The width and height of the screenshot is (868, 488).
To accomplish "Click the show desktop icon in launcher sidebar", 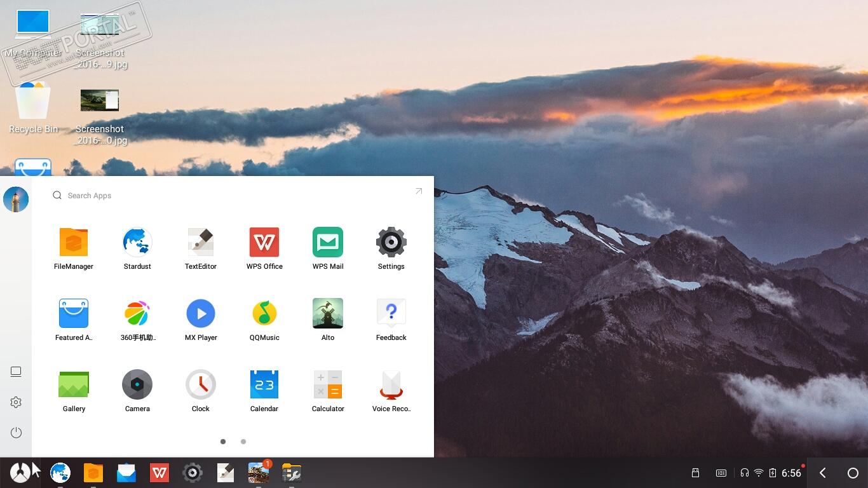I will 16,372.
